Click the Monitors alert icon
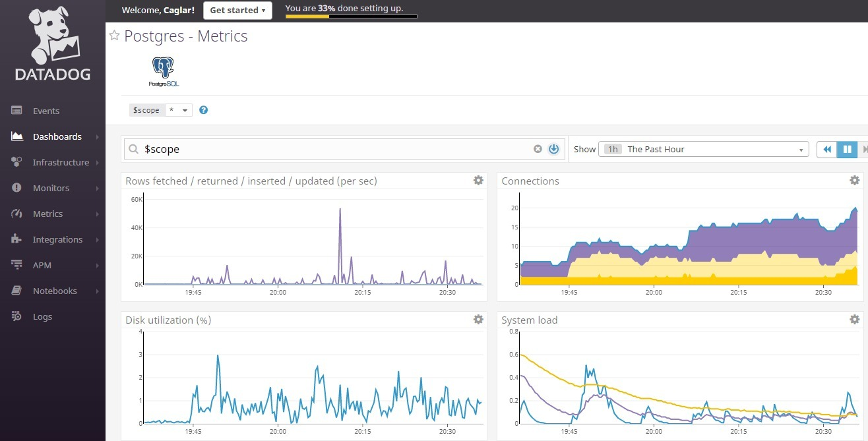868x441 pixels. (17, 188)
